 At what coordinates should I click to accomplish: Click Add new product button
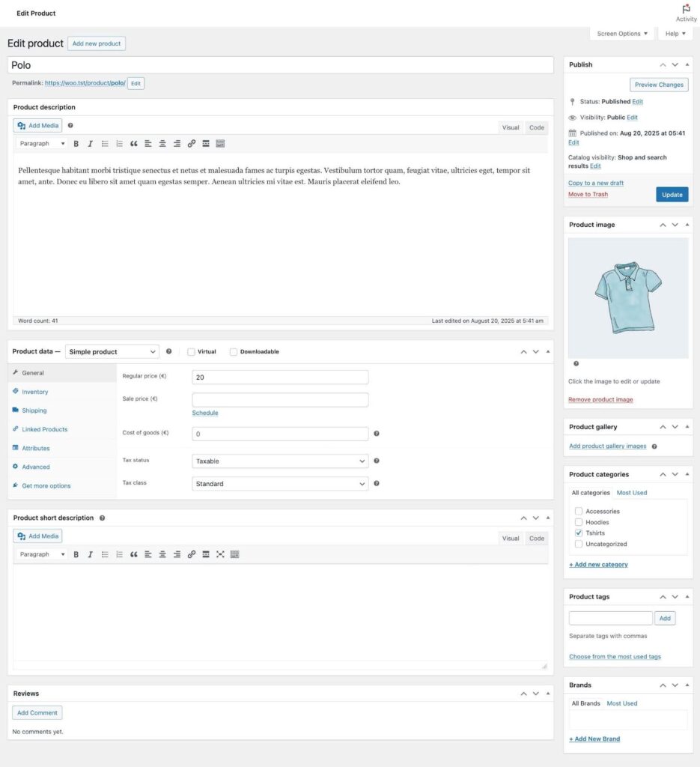[x=97, y=43]
